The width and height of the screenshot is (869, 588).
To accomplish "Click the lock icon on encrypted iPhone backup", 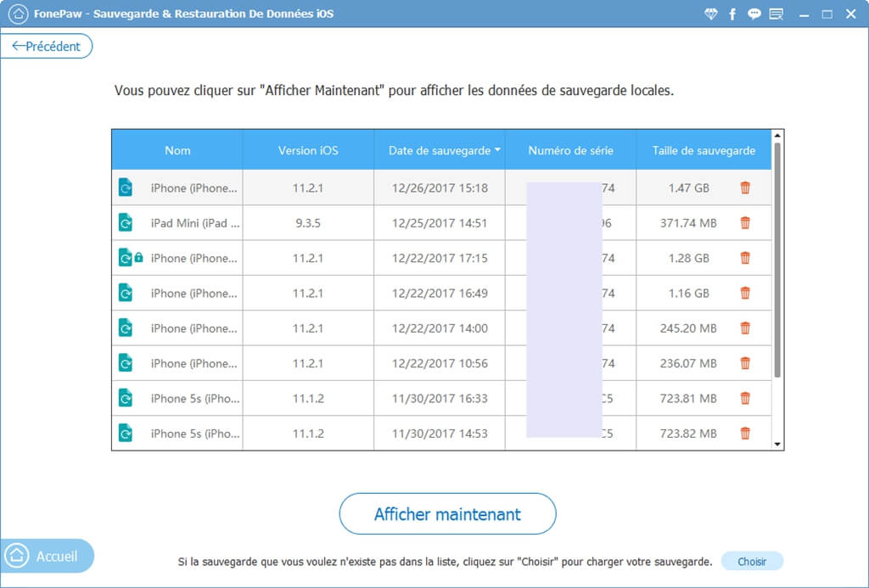I will [x=138, y=257].
